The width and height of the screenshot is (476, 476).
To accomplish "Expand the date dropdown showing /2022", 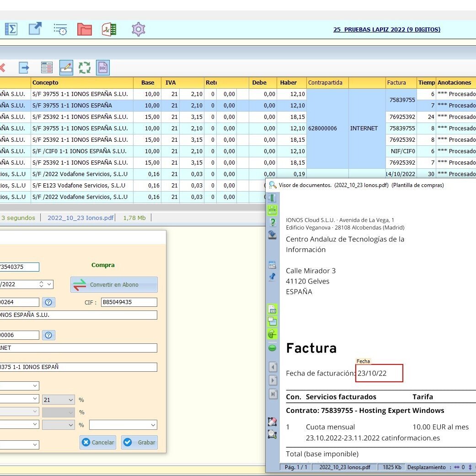I will (49, 284).
